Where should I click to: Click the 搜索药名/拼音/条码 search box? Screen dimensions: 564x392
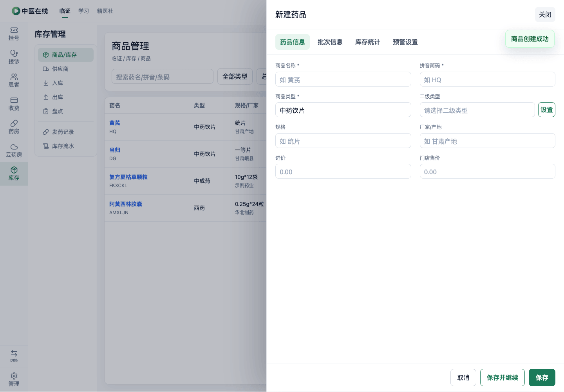[163, 77]
